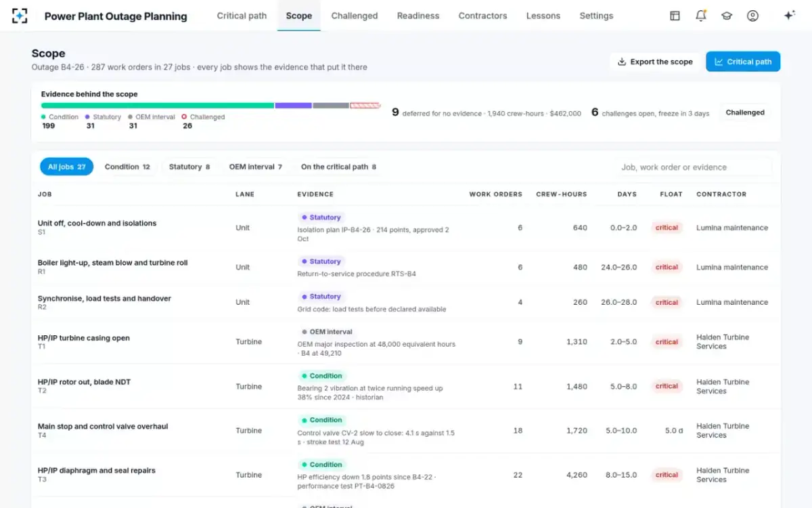Open the notifications bell
Screen dimensions: 812x508
[701, 16]
